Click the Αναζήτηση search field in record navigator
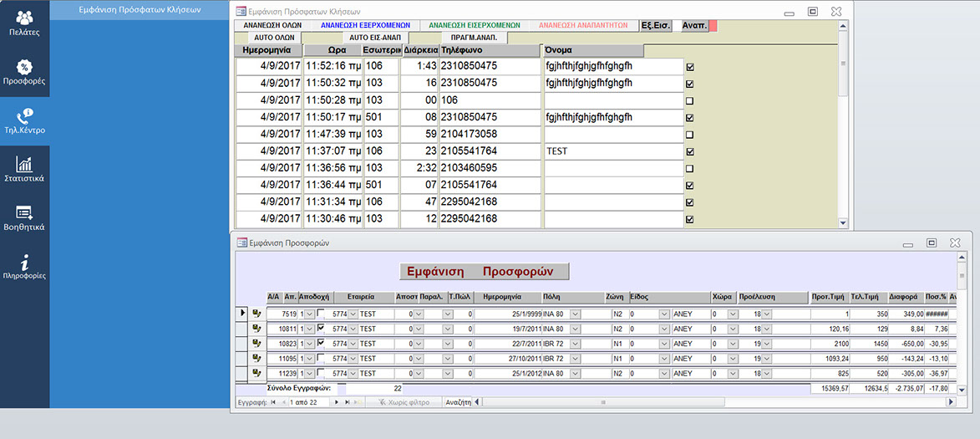 (x=459, y=402)
